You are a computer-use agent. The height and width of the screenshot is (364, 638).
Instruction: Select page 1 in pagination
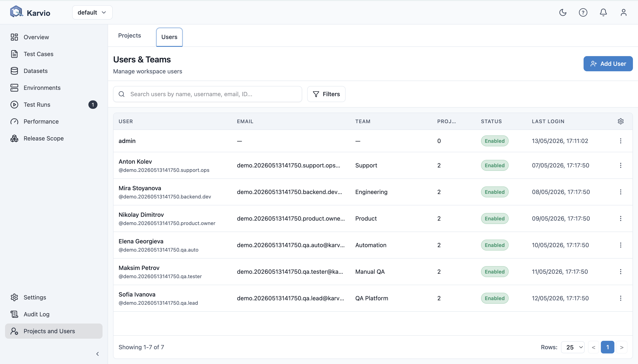[607, 347]
